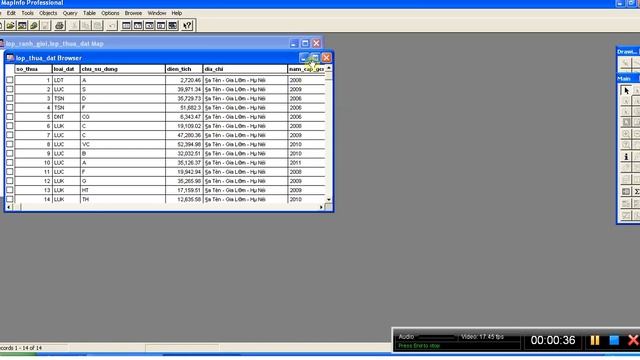
Task: Select year cell 2011 in row 10
Action: pos(306,163)
